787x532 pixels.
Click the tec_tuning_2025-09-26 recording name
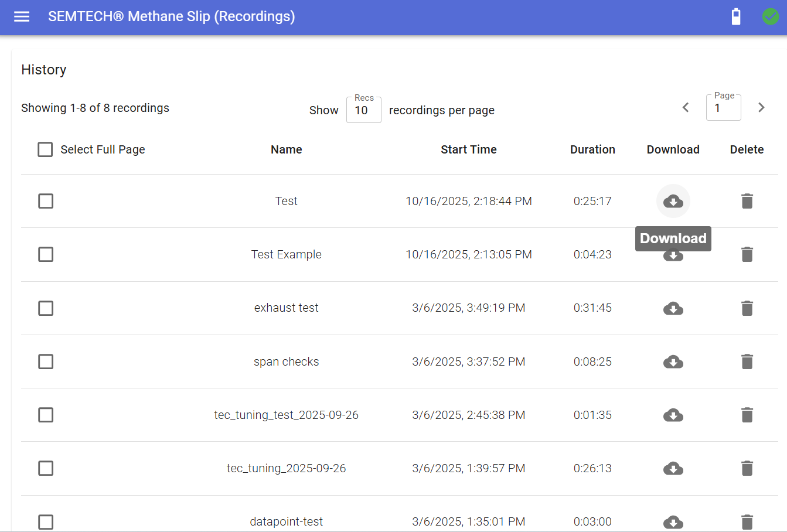point(287,468)
